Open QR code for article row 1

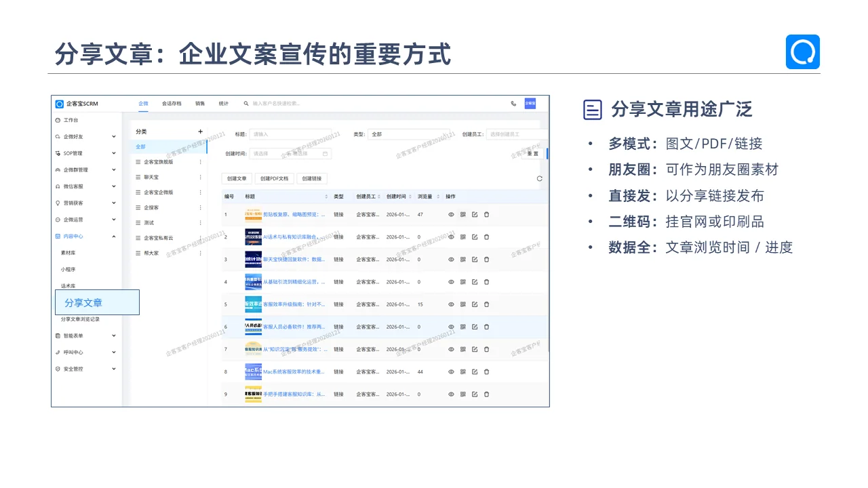coord(463,215)
